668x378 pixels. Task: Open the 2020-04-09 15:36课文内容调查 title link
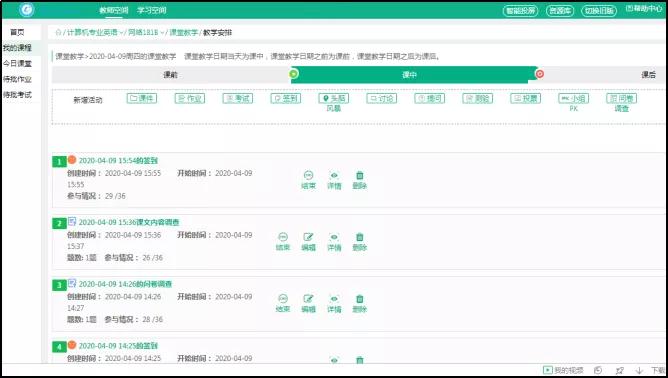(129, 222)
